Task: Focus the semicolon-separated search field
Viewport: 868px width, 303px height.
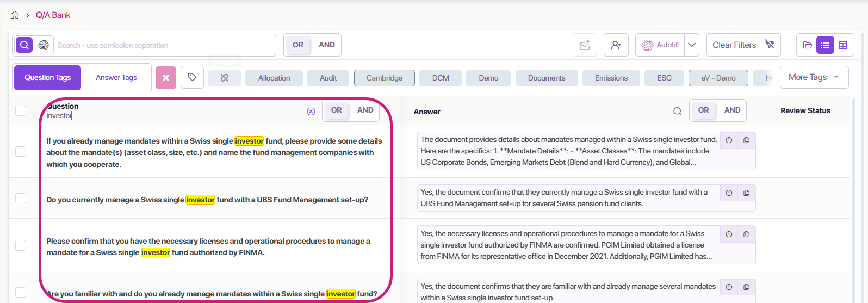Action: click(165, 45)
